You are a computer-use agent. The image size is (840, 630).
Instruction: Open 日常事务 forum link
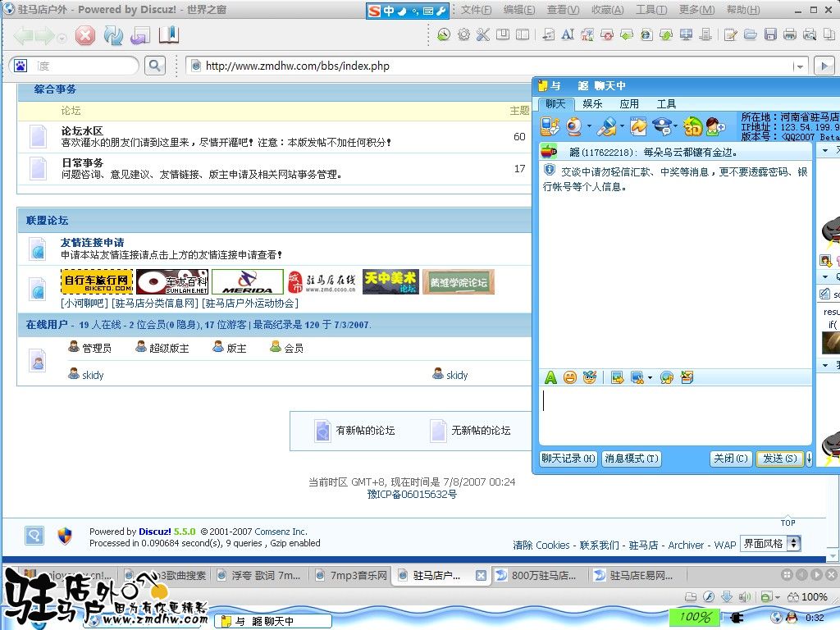(82, 163)
